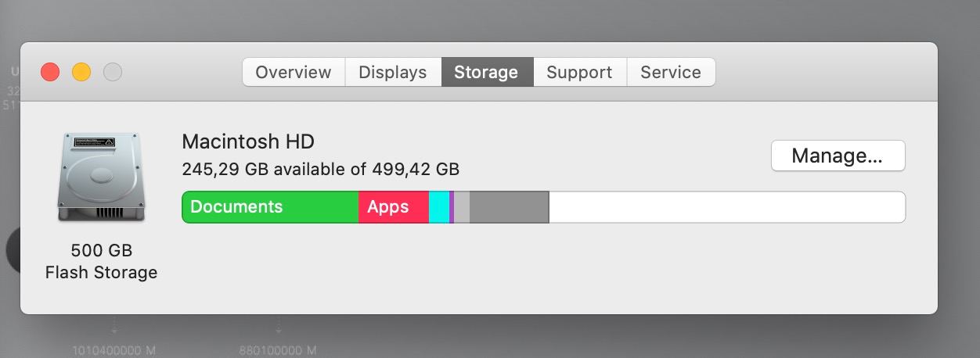
Task: Click the Manage... button
Action: 838,156
